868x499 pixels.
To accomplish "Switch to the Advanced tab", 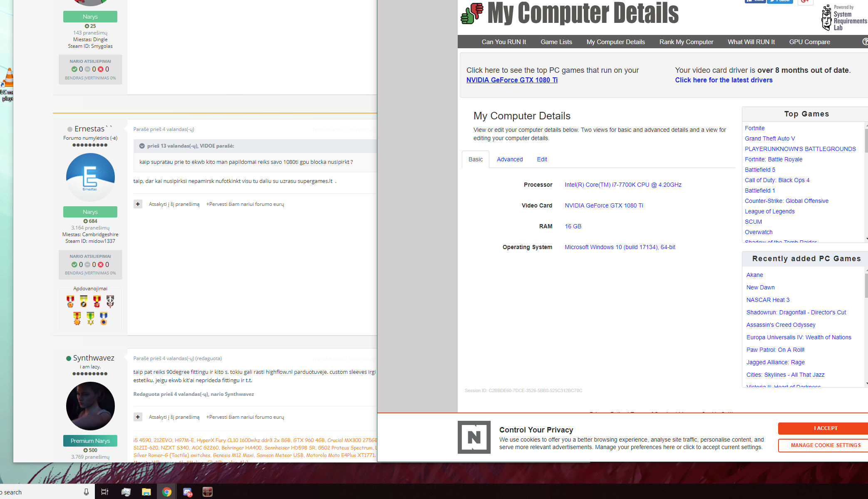I will (509, 159).
